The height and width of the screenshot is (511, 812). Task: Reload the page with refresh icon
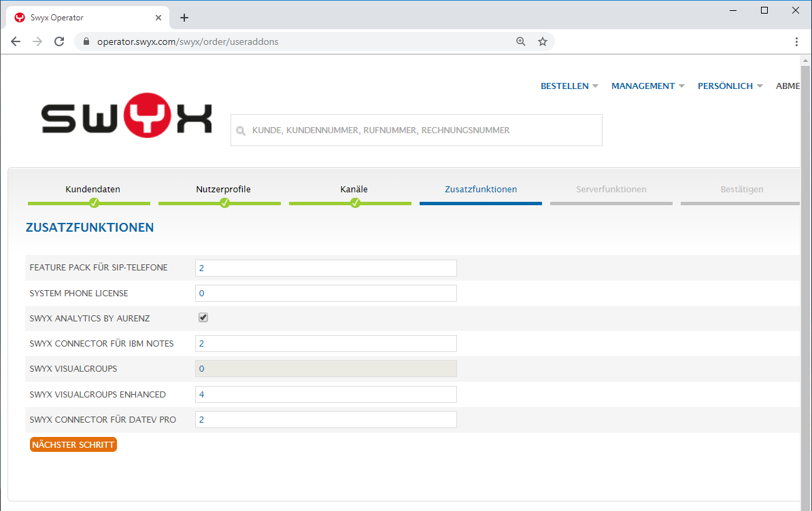coord(59,41)
